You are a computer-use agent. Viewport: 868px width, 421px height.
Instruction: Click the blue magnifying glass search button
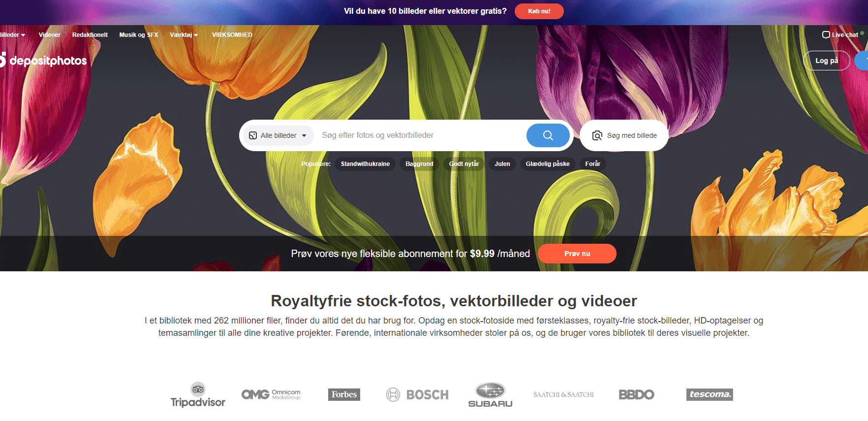[548, 135]
